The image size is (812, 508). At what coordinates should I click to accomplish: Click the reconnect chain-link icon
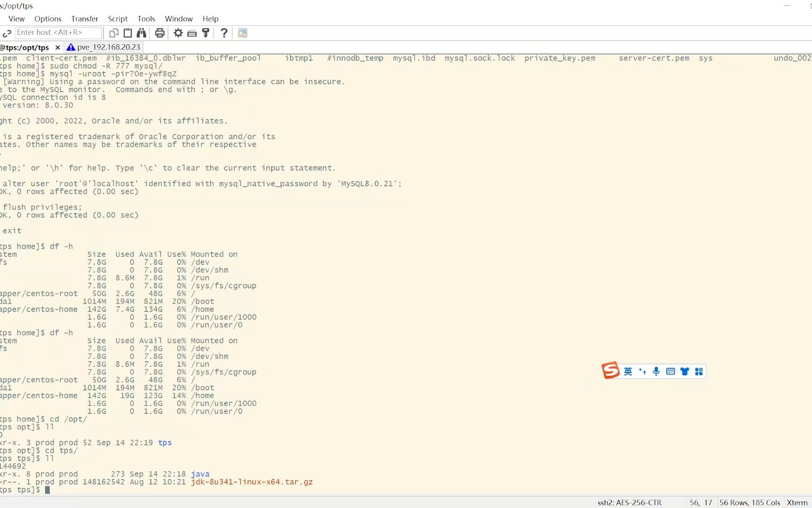(8, 33)
